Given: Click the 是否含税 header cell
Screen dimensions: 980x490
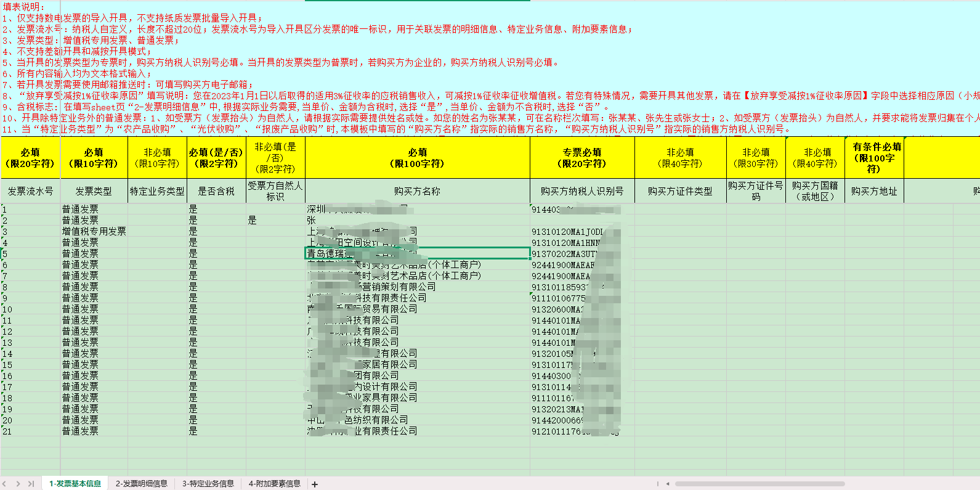Looking at the screenshot, I should (216, 191).
